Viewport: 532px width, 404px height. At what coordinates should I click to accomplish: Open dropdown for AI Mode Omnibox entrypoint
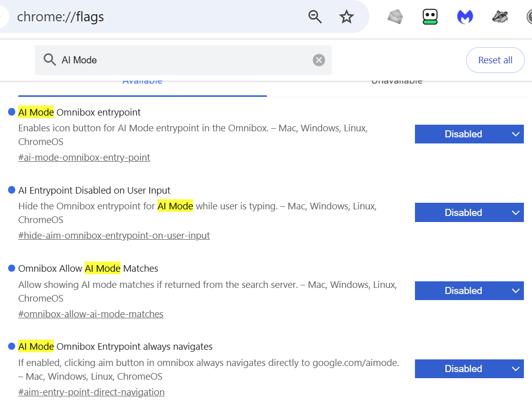(469, 134)
